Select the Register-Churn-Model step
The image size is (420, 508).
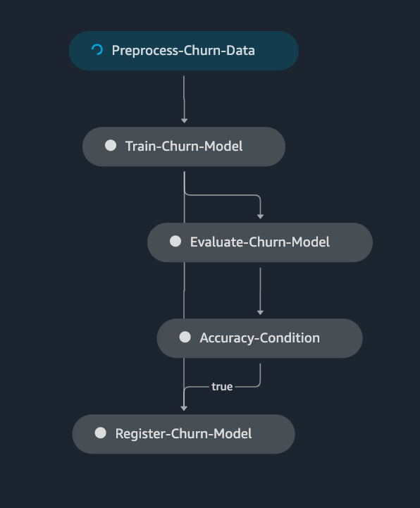click(x=183, y=434)
